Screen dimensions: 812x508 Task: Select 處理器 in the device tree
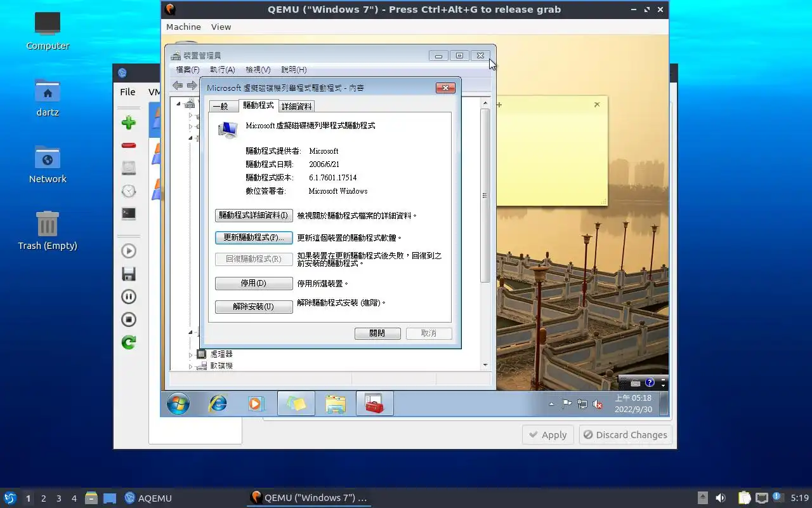[221, 354]
